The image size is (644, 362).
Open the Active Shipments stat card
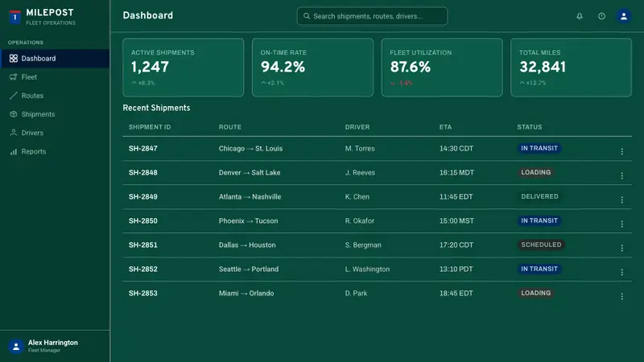tap(184, 68)
